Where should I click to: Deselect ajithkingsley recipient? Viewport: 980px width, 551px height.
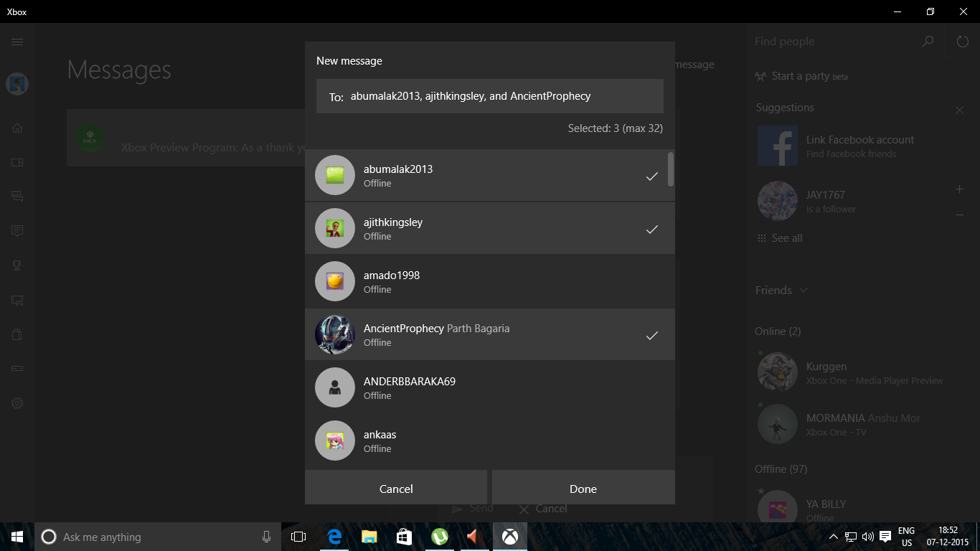click(490, 229)
